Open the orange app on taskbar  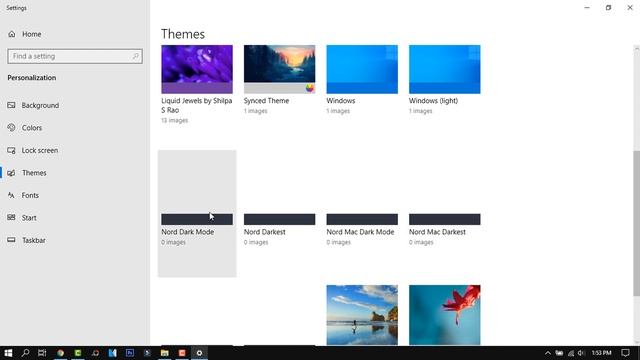tap(182, 353)
